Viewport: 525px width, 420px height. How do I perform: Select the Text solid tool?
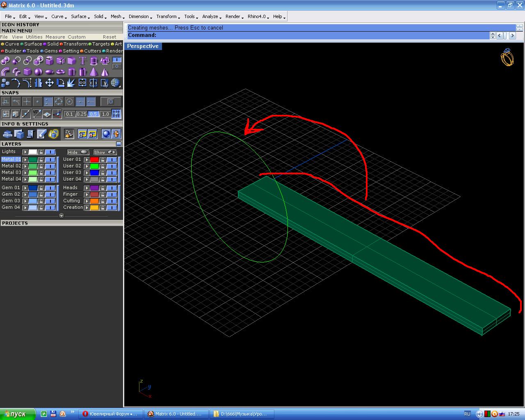coord(82,61)
